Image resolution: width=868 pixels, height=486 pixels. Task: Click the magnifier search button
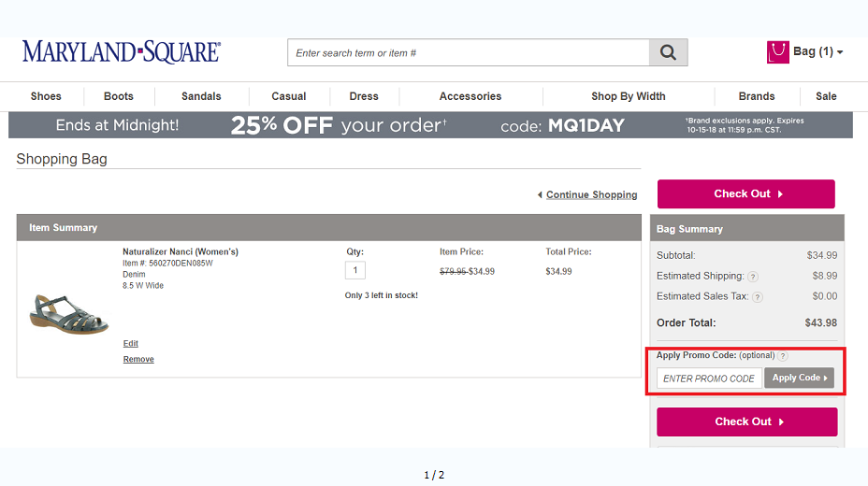(x=668, y=52)
